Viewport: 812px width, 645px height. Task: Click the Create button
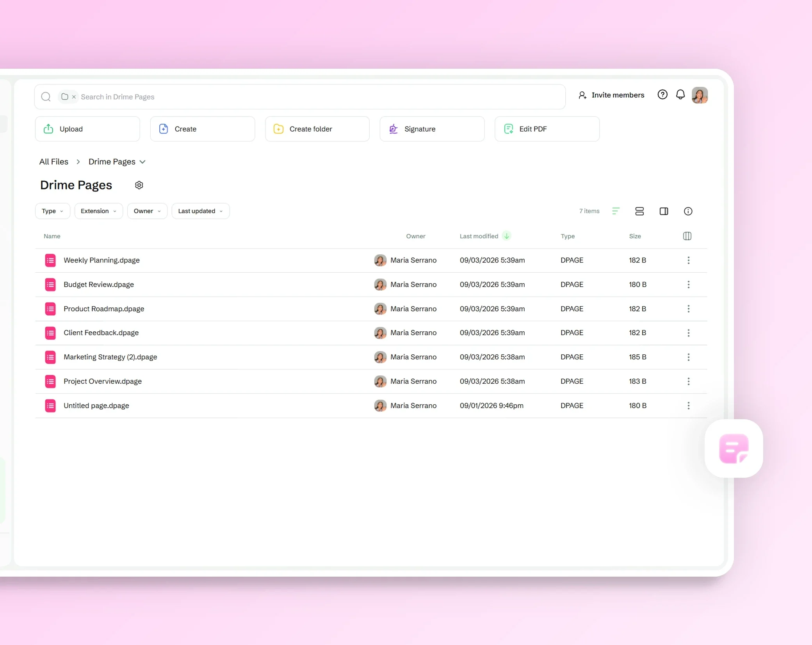click(202, 129)
